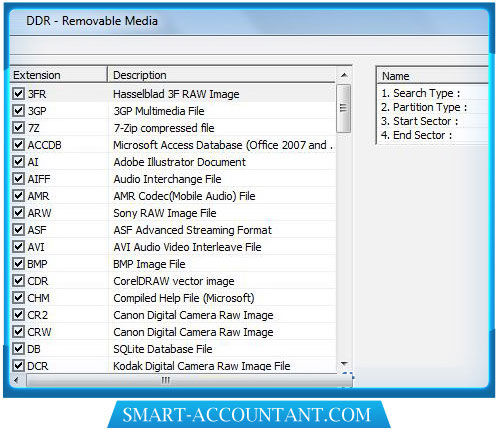Select the Sony RAW Image File row
The width and height of the screenshot is (500, 430).
click(x=173, y=213)
